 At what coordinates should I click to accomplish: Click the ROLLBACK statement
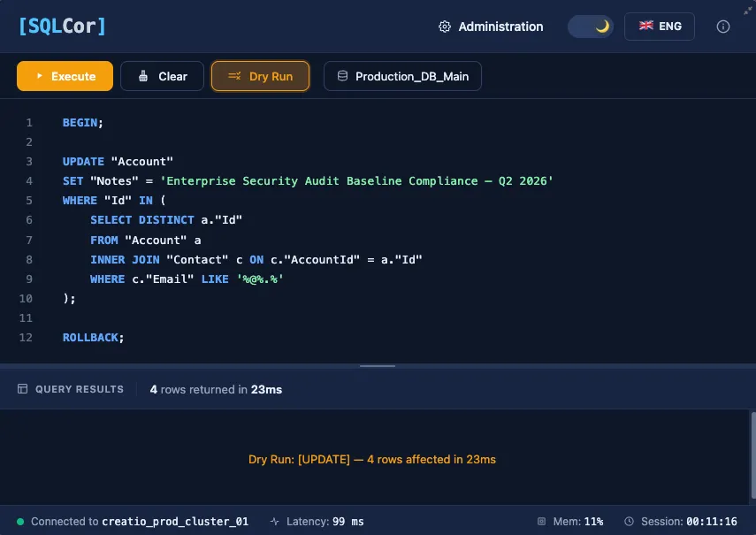pos(93,338)
